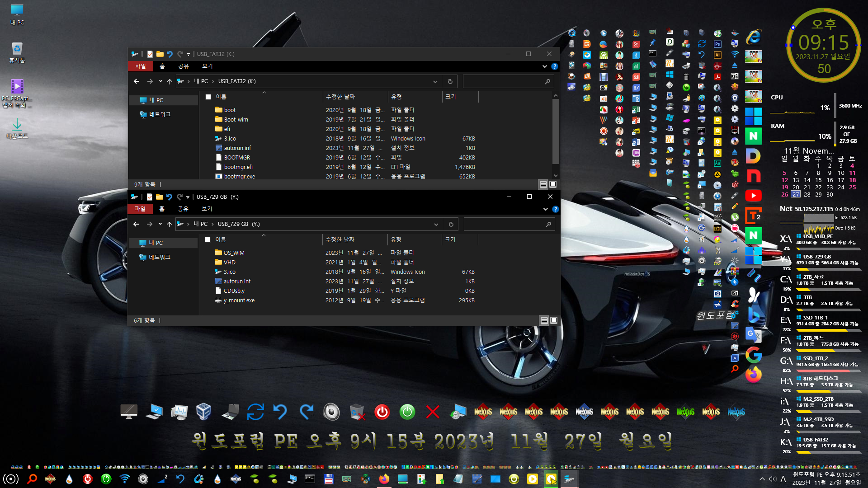The image size is (868, 488).
Task: Go up one level in USB_FAT32 window
Action: coord(170,81)
